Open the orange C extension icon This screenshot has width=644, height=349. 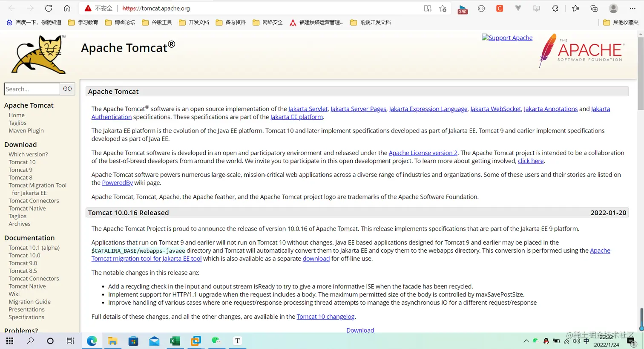click(500, 8)
